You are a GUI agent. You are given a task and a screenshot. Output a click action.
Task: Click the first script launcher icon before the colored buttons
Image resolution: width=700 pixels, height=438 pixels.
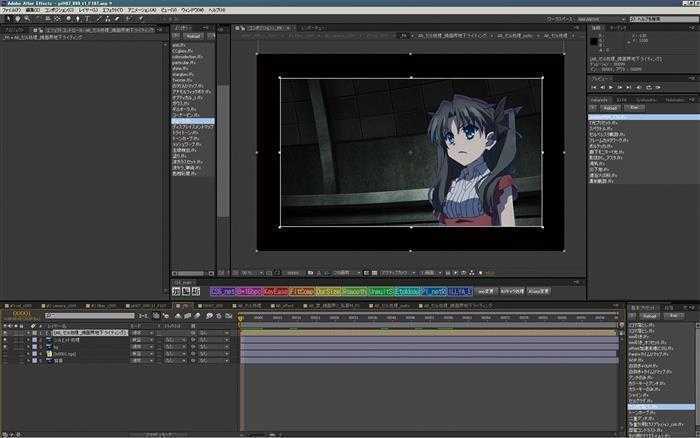coord(176,292)
